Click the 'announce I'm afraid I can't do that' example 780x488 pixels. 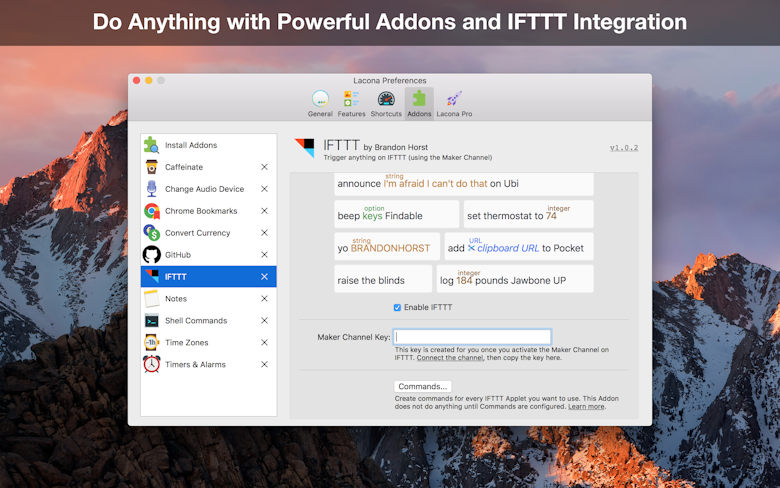[x=464, y=184]
